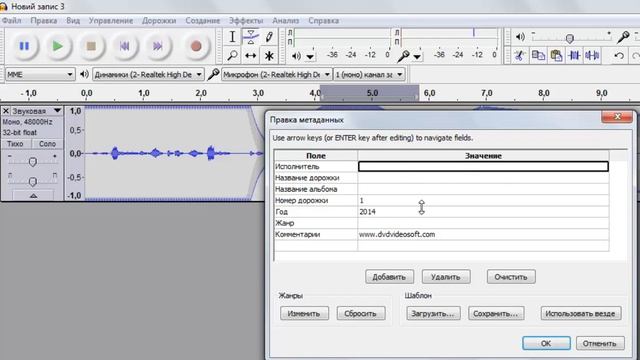Confirm metadata with the OK button

coord(546,343)
